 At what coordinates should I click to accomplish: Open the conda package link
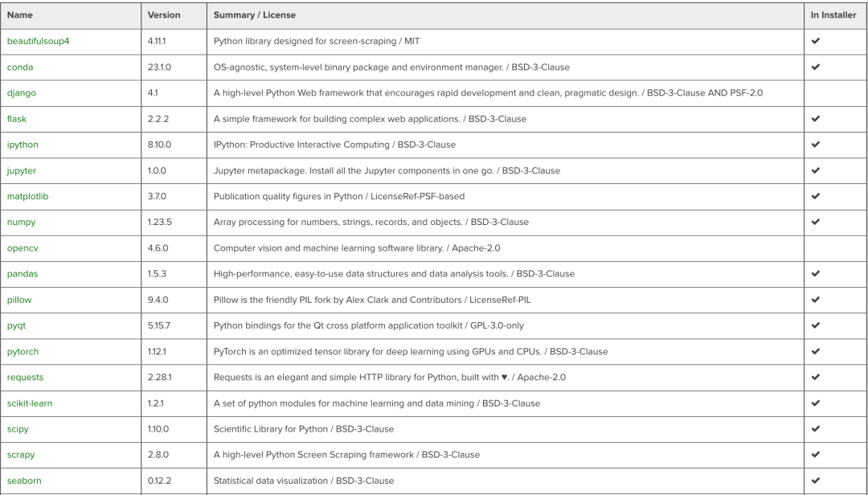[20, 67]
